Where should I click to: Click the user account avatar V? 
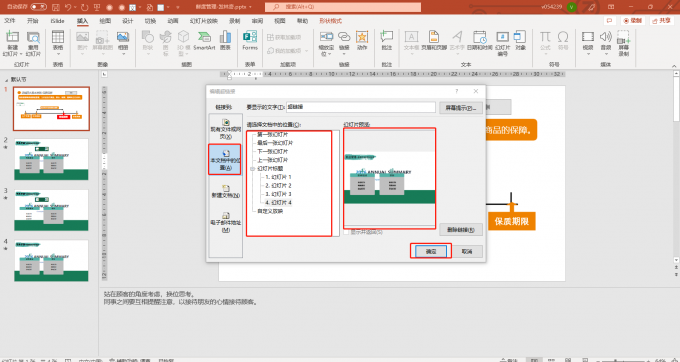(572, 7)
